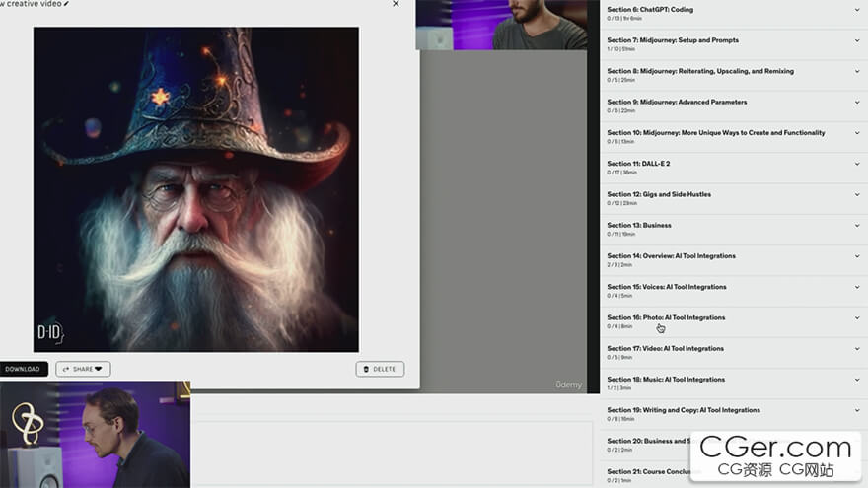This screenshot has width=868, height=488.
Task: Click the wizard video preview
Action: point(196,189)
